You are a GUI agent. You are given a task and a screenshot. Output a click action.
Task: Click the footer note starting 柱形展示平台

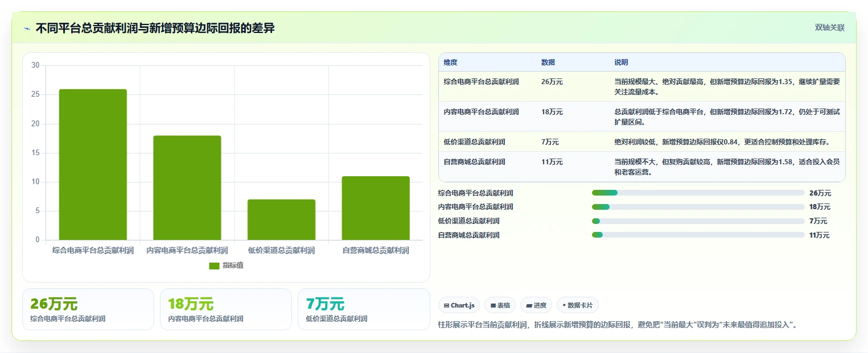click(x=618, y=325)
